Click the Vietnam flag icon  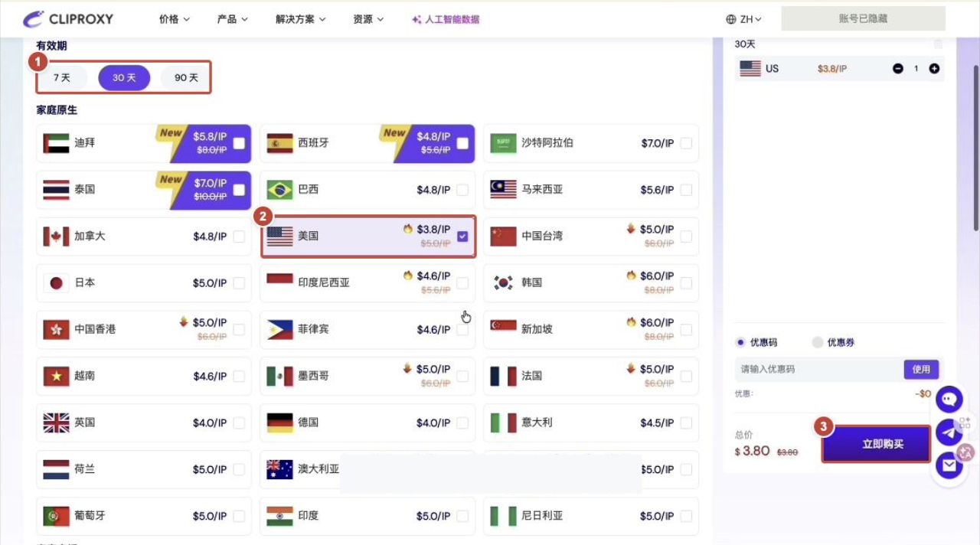pyautogui.click(x=57, y=376)
